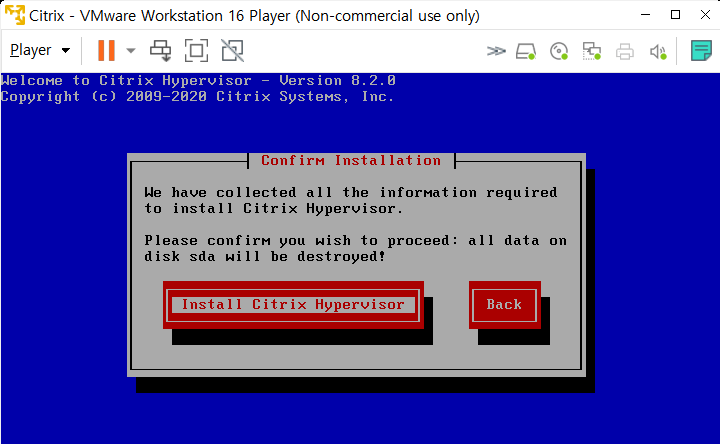
Task: Click the network adapter device icon
Action: tap(591, 51)
